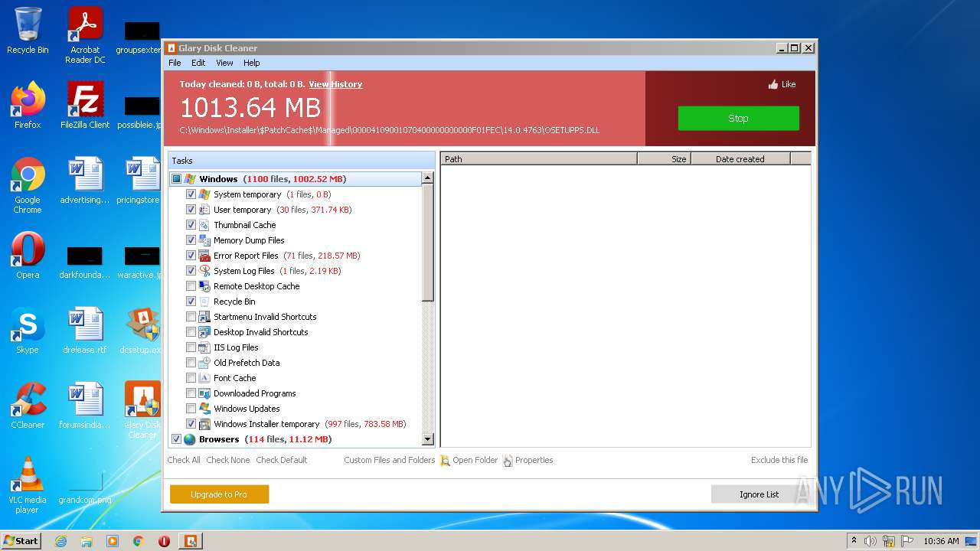
Task: Click the Open Folder icon
Action: [x=445, y=461]
